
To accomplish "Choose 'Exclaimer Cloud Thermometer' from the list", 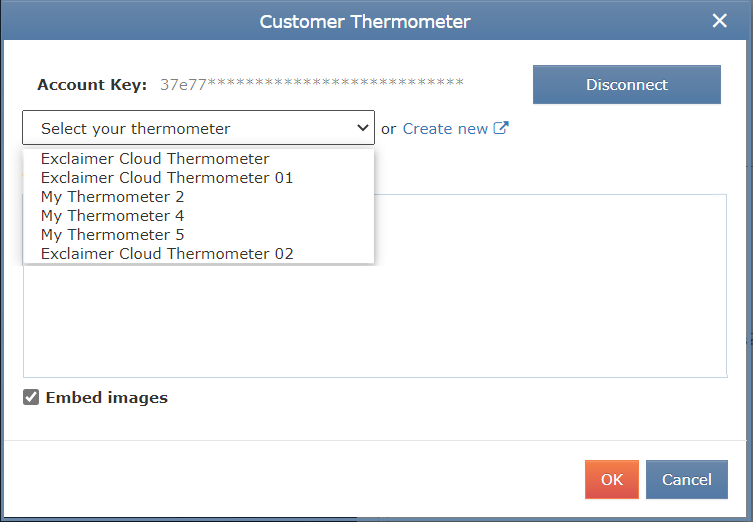I will [x=155, y=159].
